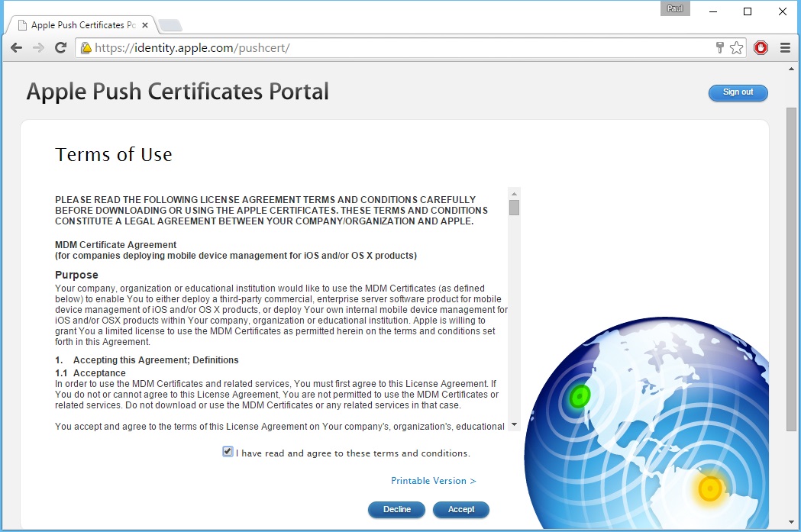Click the Paul profile button
The width and height of the screenshot is (801, 532).
tap(675, 9)
